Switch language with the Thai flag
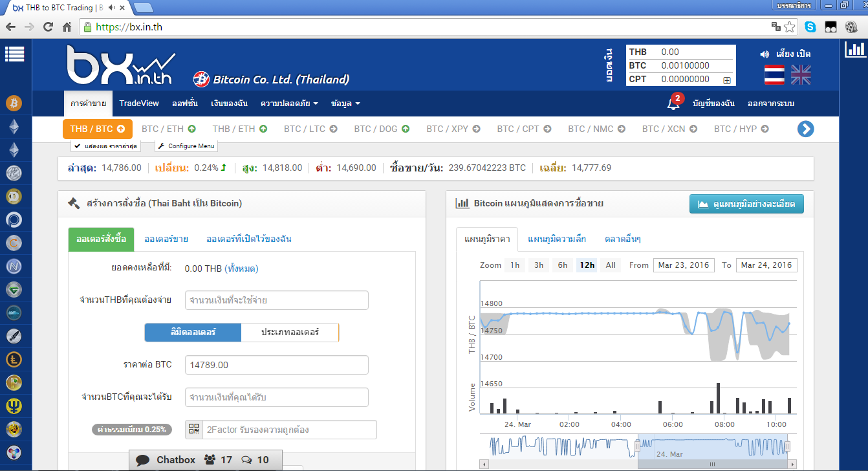This screenshot has height=471, width=868. coord(774,74)
